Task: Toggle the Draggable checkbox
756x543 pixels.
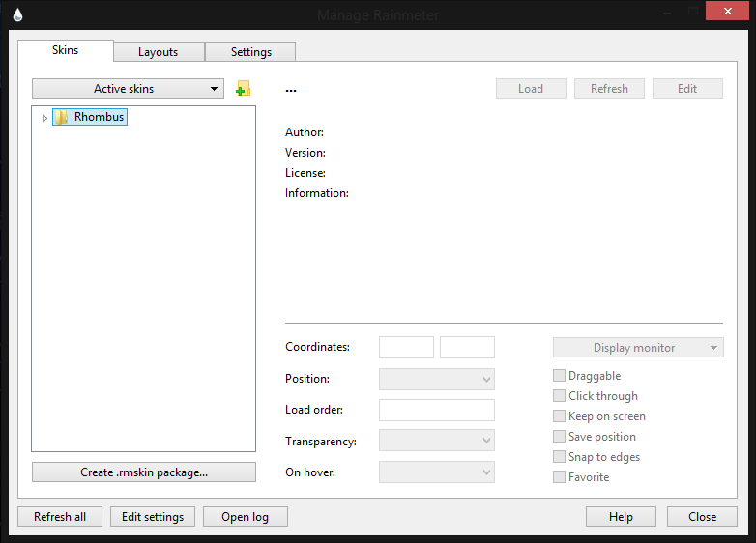Action: click(559, 375)
